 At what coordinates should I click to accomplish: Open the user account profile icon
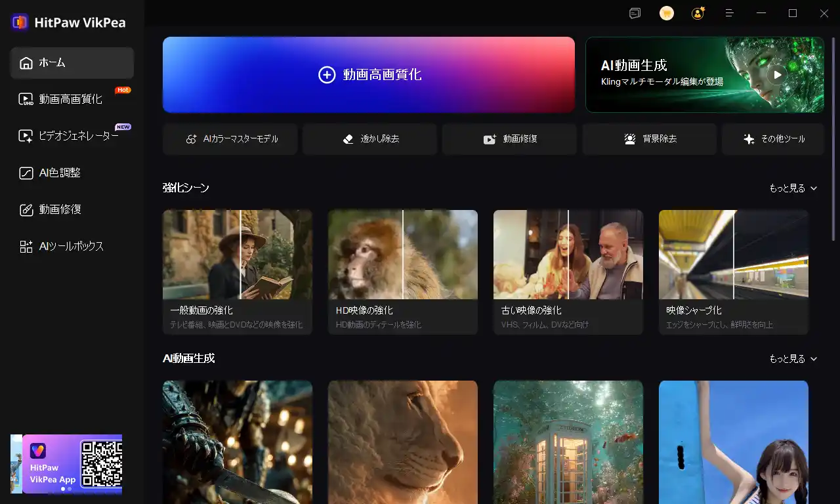(x=698, y=13)
